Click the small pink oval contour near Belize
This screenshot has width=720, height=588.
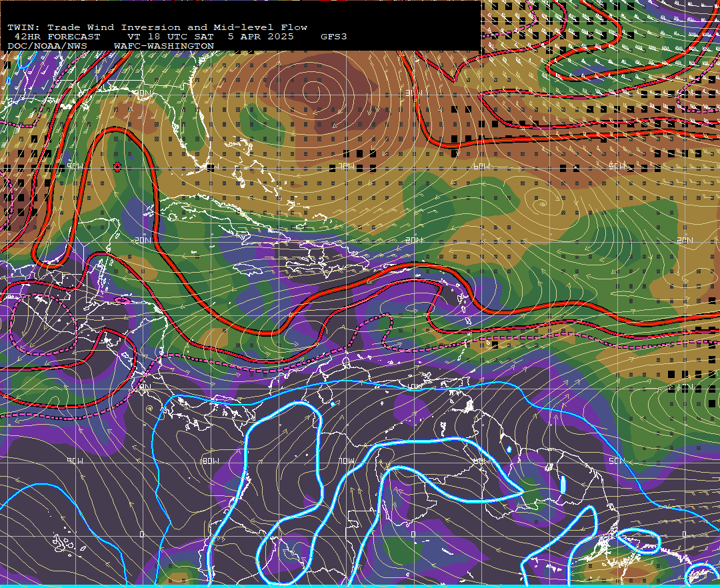122,300
